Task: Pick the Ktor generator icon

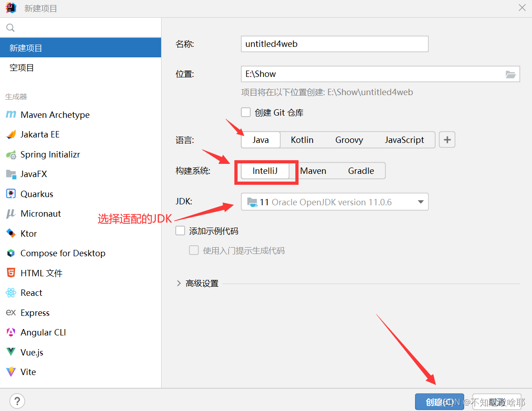Action: [11, 233]
